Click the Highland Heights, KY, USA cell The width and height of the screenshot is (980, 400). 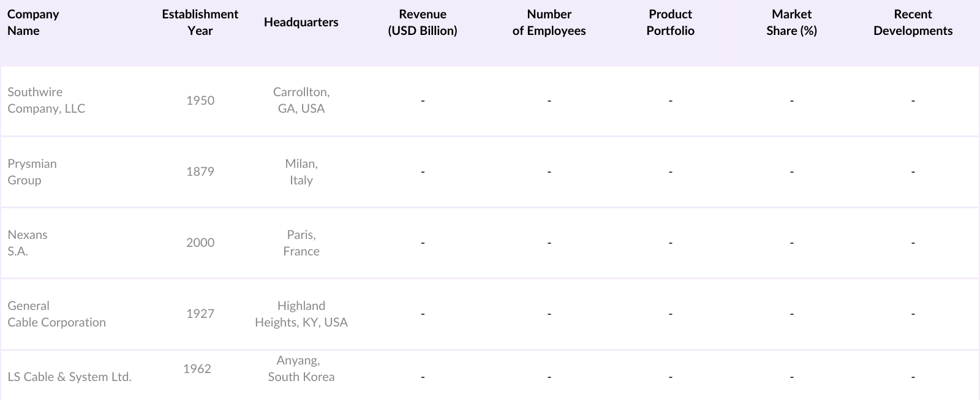click(301, 314)
